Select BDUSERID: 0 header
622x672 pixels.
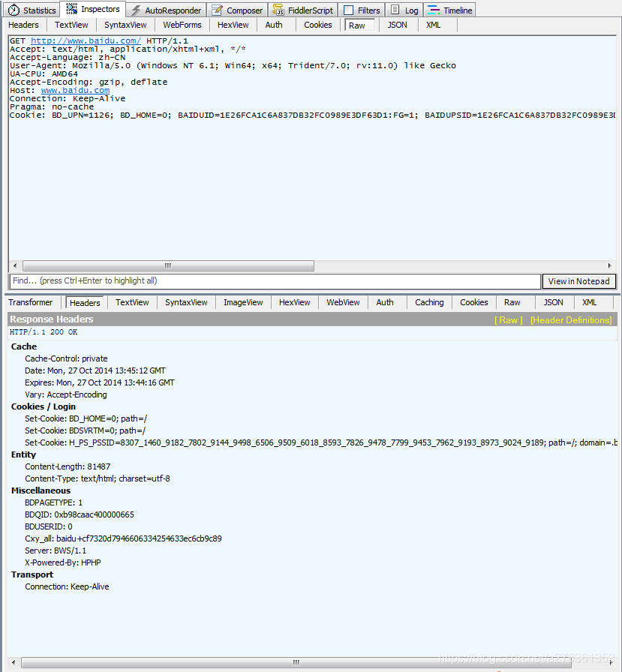[49, 526]
